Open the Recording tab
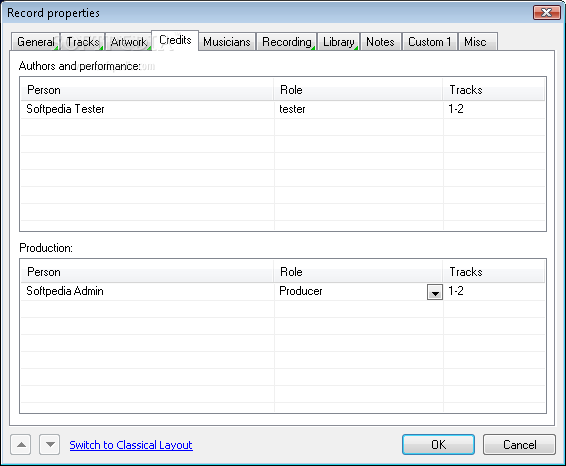Image resolution: width=566 pixels, height=466 pixels. click(x=287, y=42)
